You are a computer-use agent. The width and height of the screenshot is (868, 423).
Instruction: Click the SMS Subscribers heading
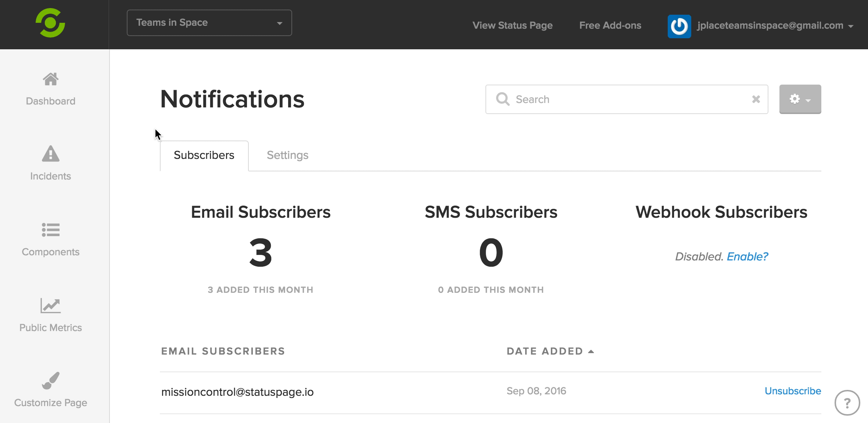point(491,212)
